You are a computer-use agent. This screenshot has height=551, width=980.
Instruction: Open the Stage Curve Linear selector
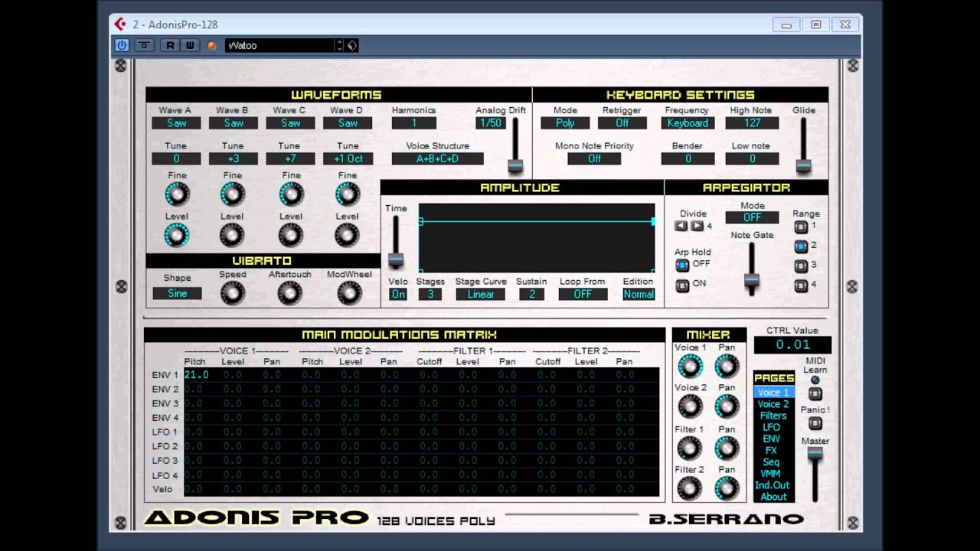[481, 294]
